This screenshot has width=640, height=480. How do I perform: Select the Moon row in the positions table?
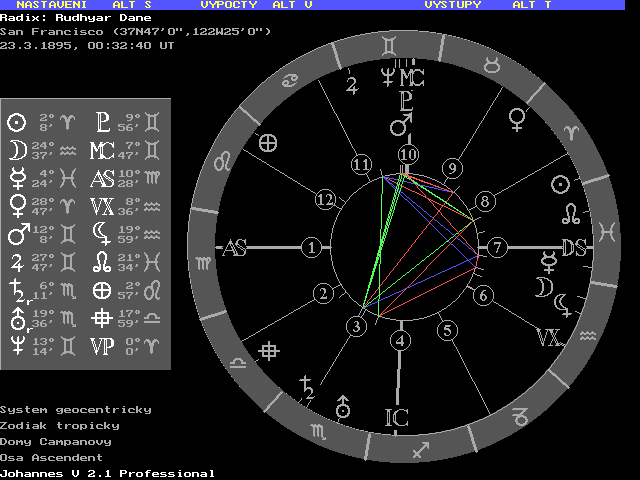point(42,150)
